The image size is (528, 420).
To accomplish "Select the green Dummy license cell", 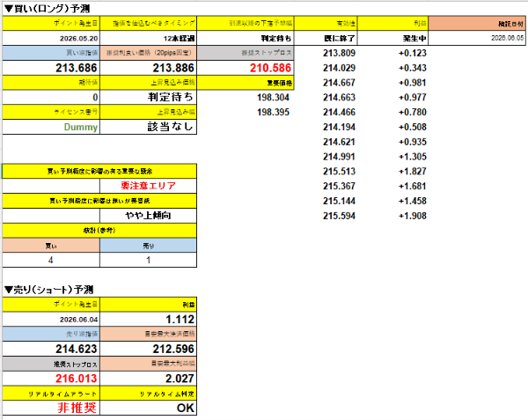I will pos(51,127).
